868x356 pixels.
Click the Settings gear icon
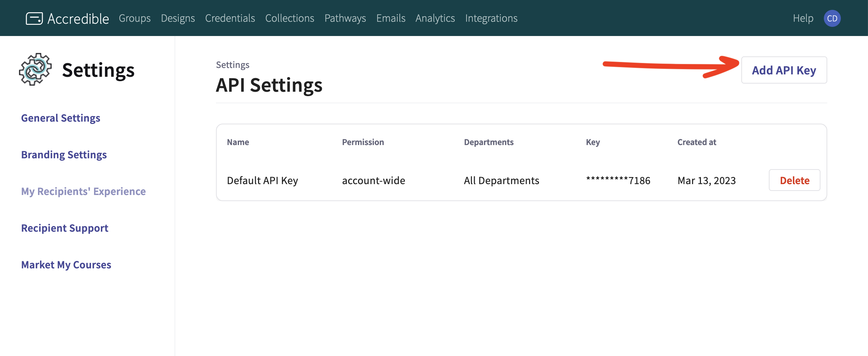tap(35, 69)
